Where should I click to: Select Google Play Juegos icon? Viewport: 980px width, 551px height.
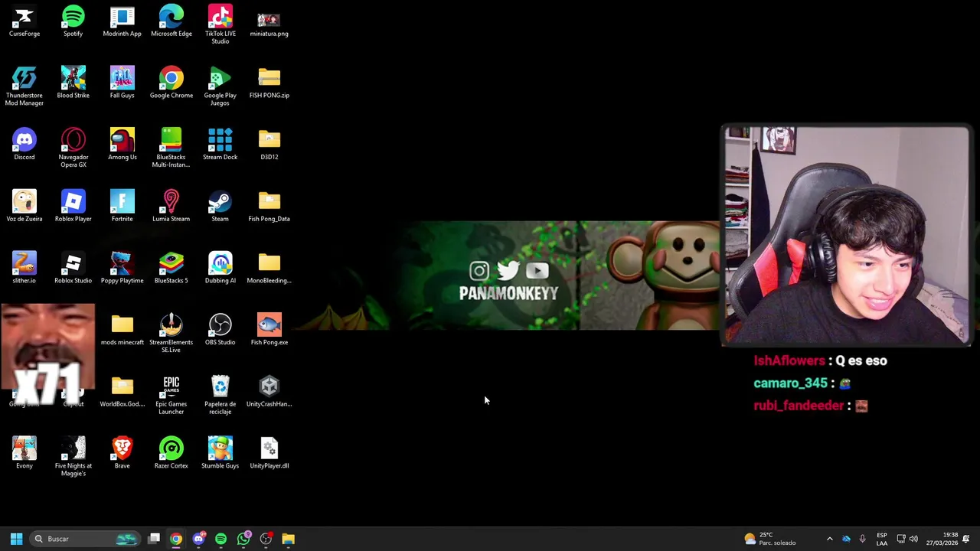tap(220, 86)
